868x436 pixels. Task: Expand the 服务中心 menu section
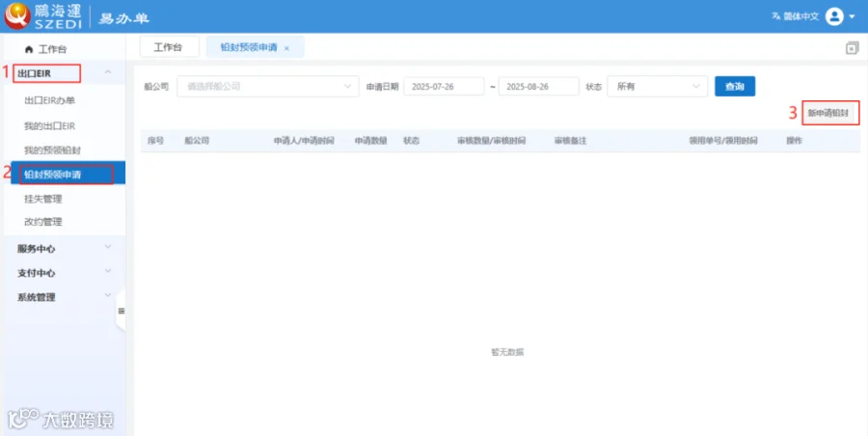[x=108, y=247]
